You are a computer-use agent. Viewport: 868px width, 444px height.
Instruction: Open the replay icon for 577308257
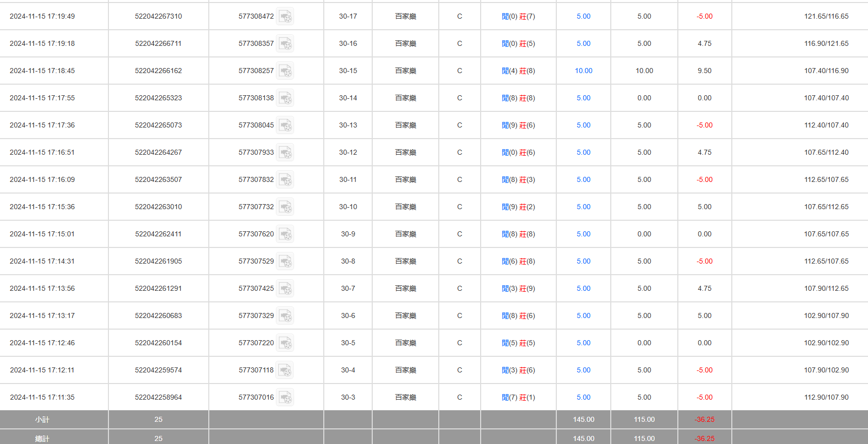point(285,71)
